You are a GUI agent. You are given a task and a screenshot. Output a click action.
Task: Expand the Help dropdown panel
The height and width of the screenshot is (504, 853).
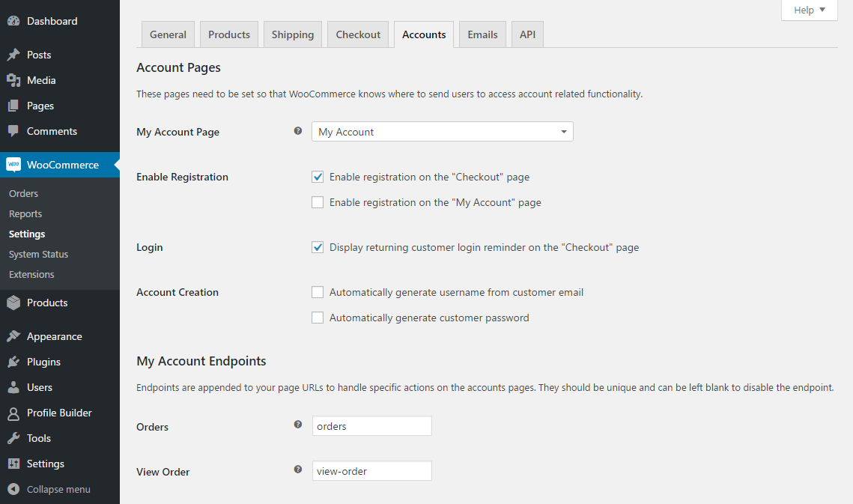(x=810, y=10)
